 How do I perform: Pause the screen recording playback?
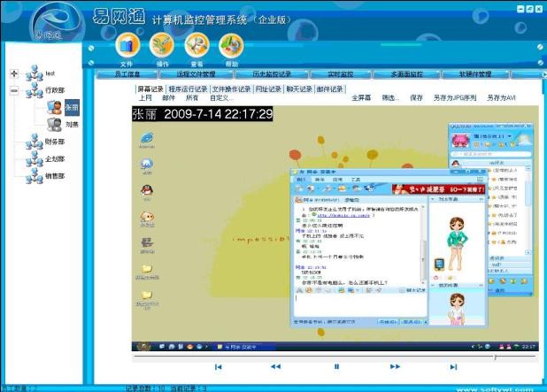coord(336,366)
